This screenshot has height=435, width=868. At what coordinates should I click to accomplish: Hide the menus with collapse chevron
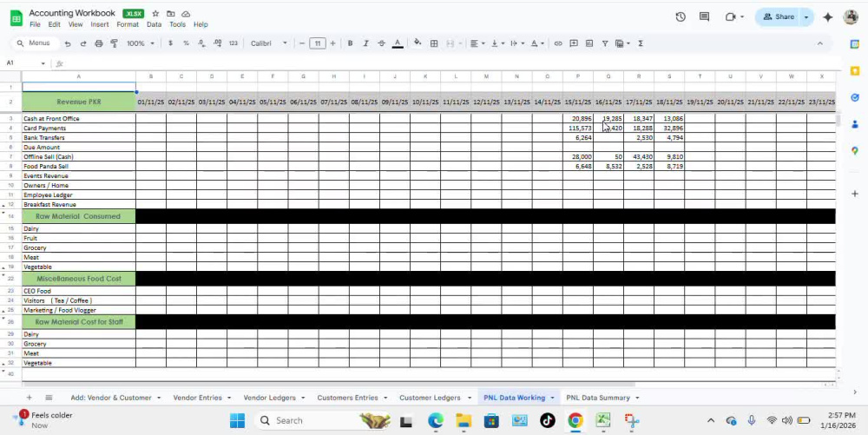coord(820,43)
